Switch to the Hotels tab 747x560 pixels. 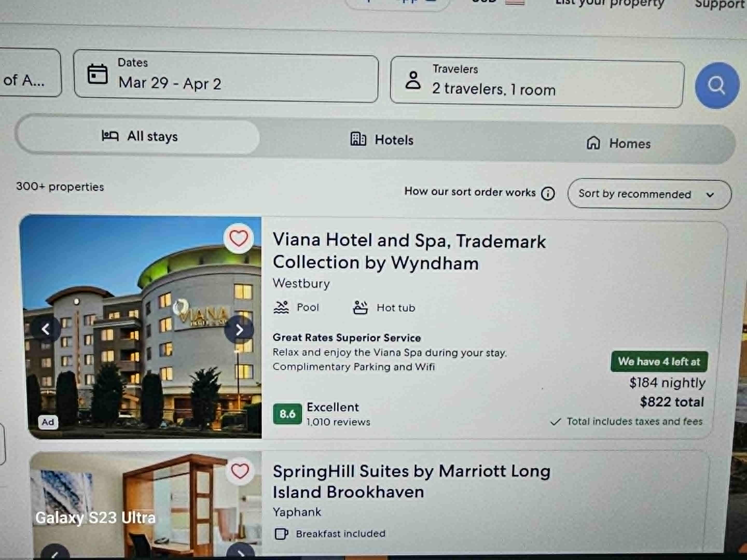pyautogui.click(x=382, y=139)
